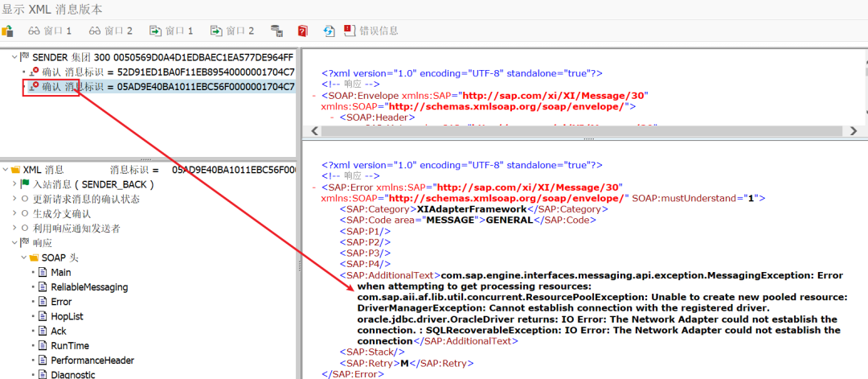The height and width of the screenshot is (379, 868).
Task: Select 更新请求消息的确认状态 tree item
Action: coord(86,199)
